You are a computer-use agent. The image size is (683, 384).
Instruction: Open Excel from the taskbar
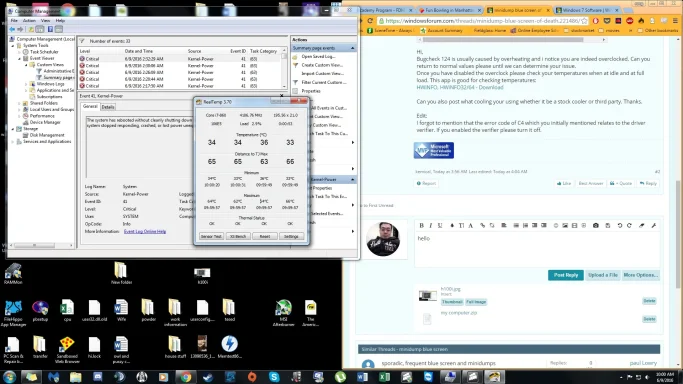click(x=384, y=377)
